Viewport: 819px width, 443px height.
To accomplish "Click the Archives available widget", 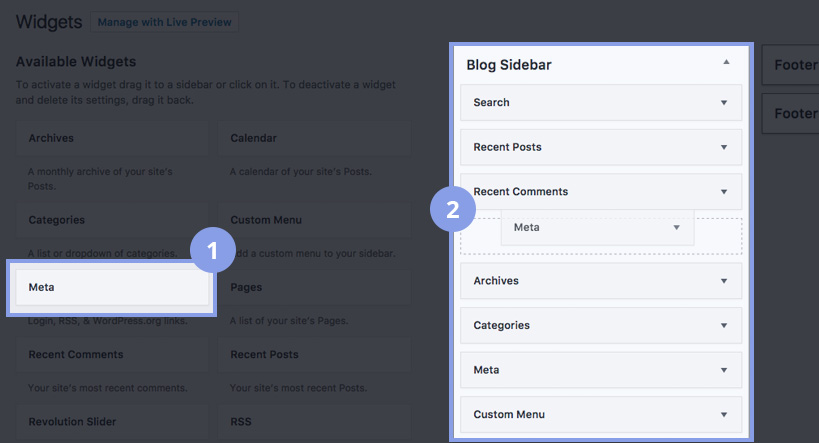I will [x=112, y=138].
